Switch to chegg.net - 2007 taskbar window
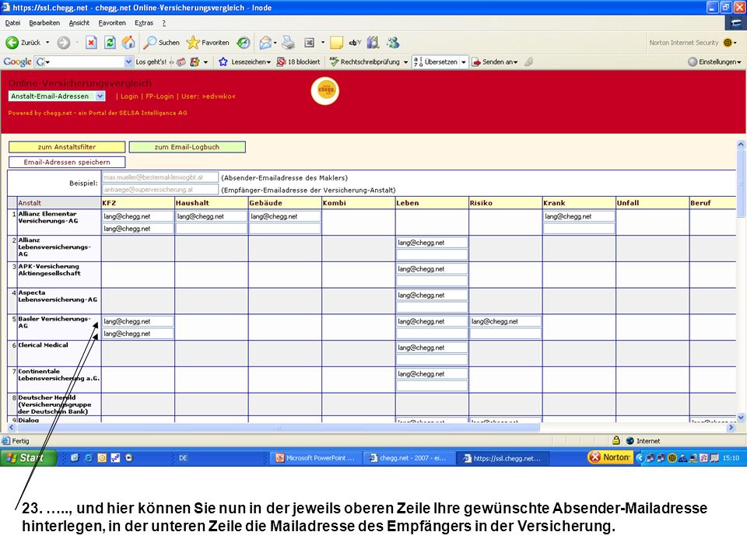The height and width of the screenshot is (560, 747). (x=409, y=458)
